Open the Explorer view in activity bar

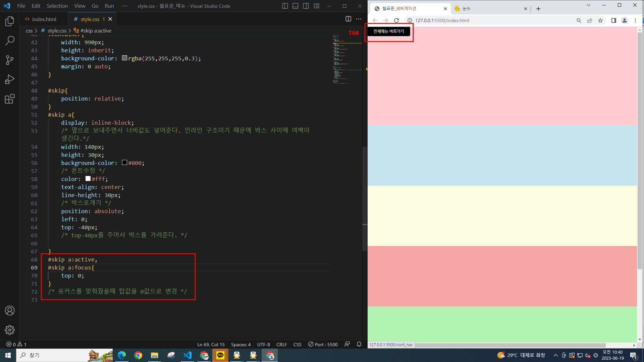coord(10,21)
